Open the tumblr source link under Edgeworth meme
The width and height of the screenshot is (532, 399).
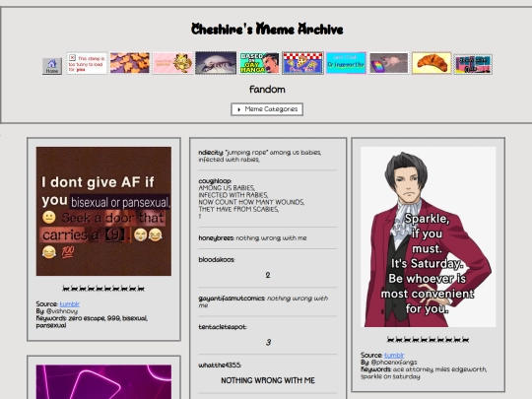coord(394,356)
